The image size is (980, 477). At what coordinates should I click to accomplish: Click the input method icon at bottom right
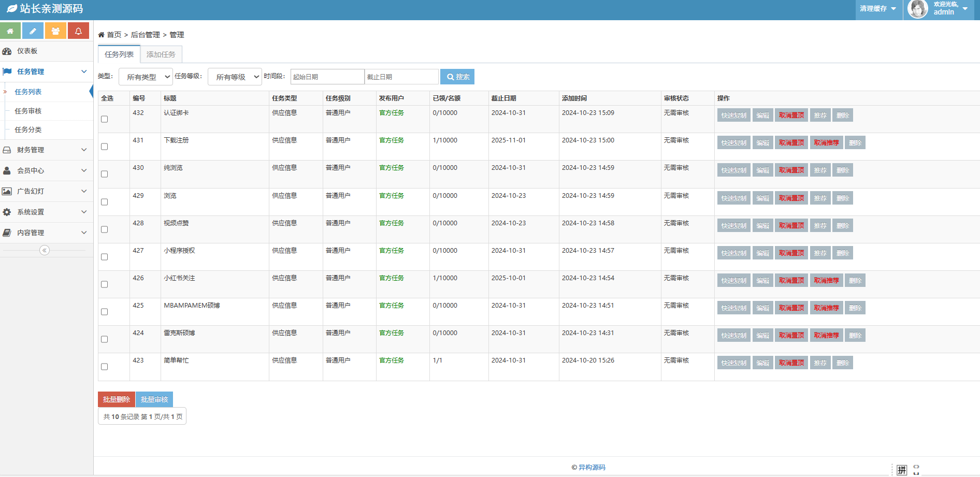902,470
